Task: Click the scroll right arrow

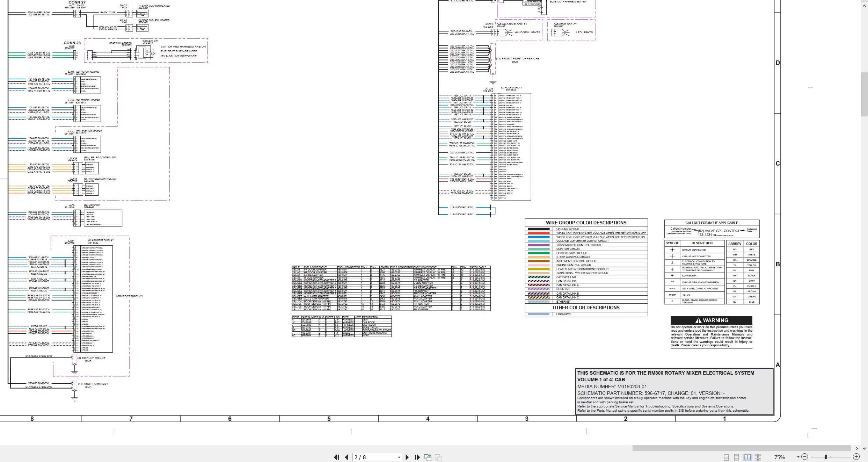Action: point(856,448)
